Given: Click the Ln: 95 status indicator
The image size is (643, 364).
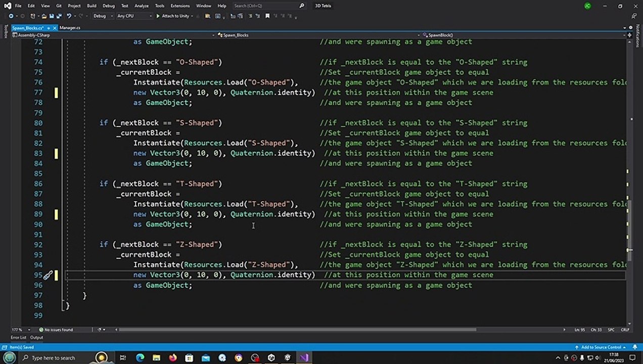Looking at the screenshot, I should 580,330.
